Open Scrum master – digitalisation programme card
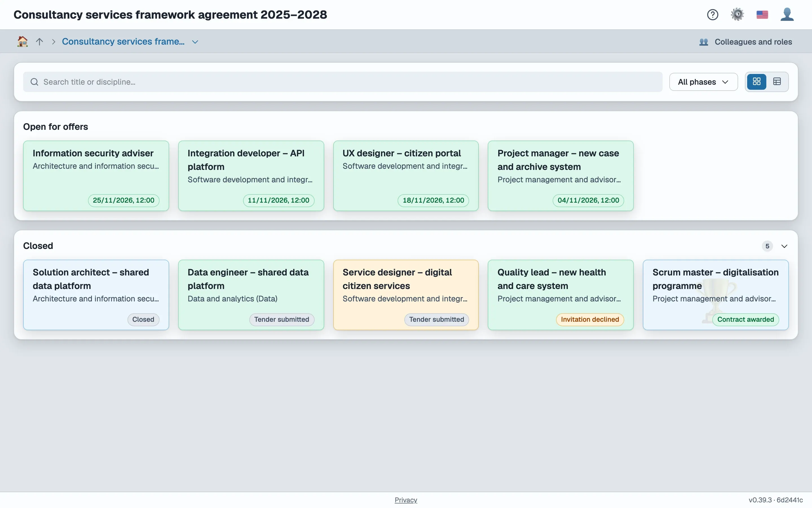The height and width of the screenshot is (508, 812). tap(716, 295)
